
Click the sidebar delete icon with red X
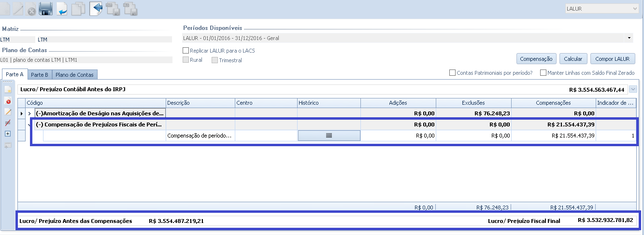pyautogui.click(x=8, y=101)
